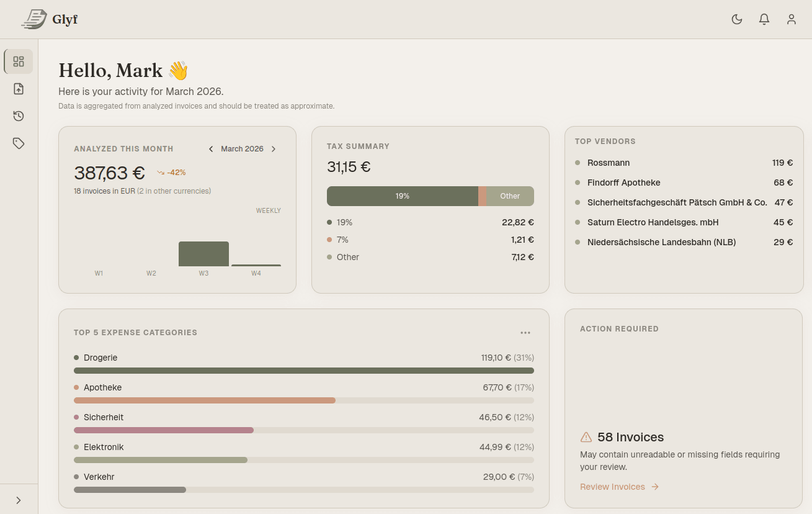The height and width of the screenshot is (514, 812).
Task: Click 22,82 € value in tax legend
Action: tap(518, 222)
